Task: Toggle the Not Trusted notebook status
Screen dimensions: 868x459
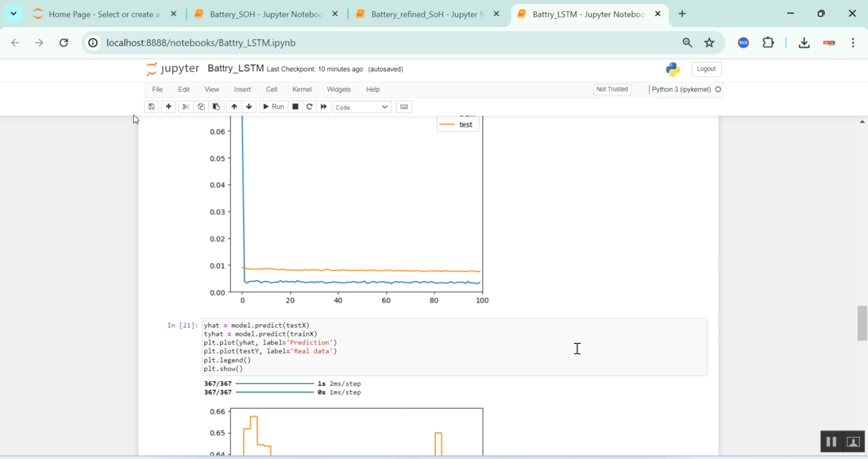Action: click(612, 90)
